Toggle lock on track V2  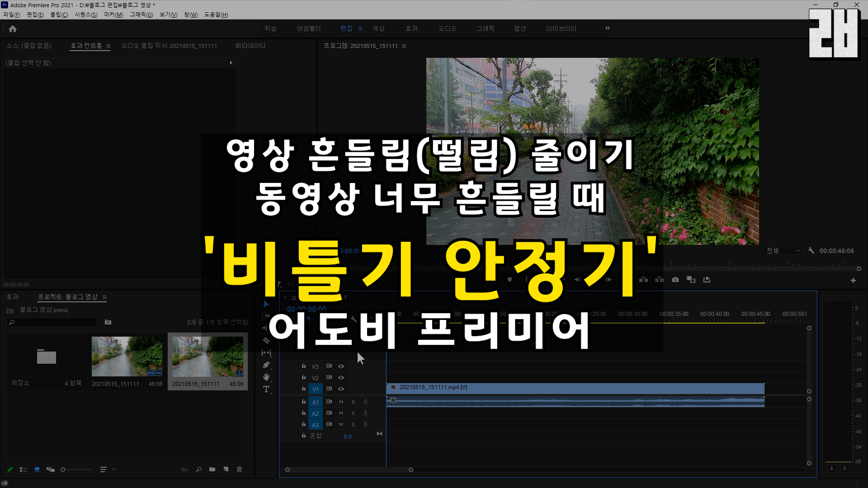[x=304, y=377]
